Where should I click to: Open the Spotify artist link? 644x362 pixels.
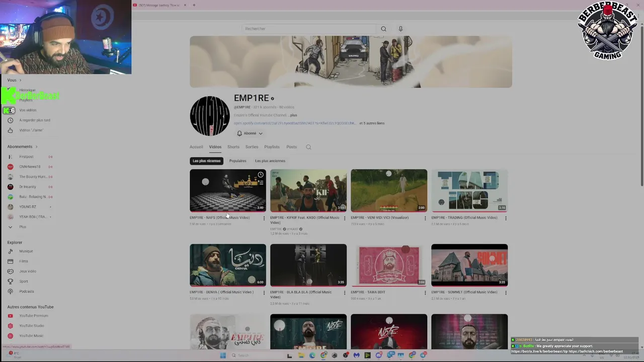295,123
